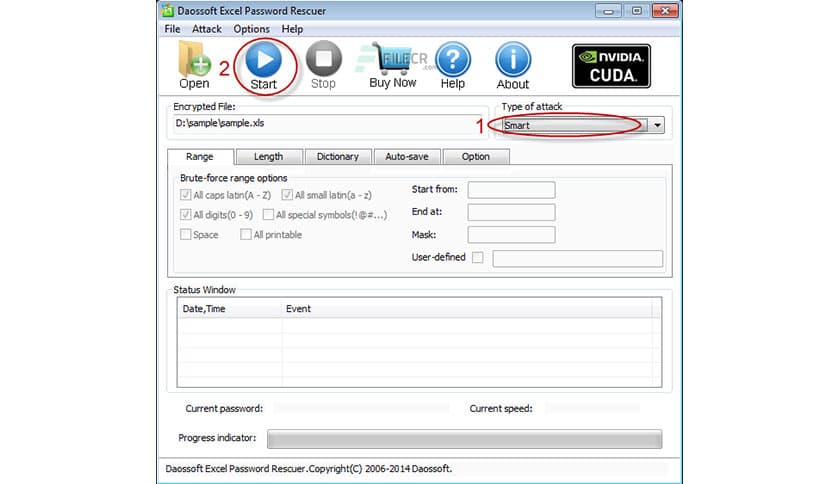Switch to the Length tab

[269, 157]
